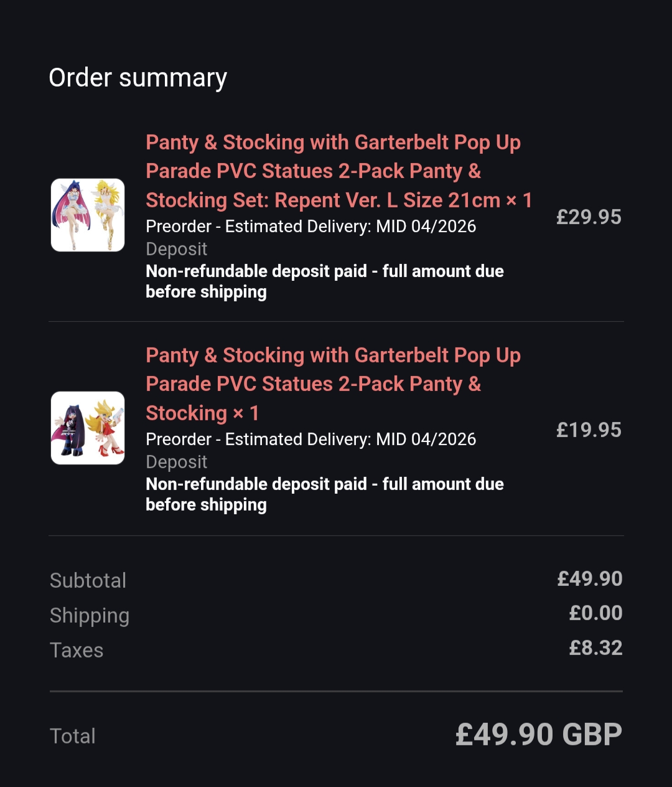This screenshot has height=787, width=672.
Task: Click the Deposit label under the £19.95 item
Action: click(177, 462)
